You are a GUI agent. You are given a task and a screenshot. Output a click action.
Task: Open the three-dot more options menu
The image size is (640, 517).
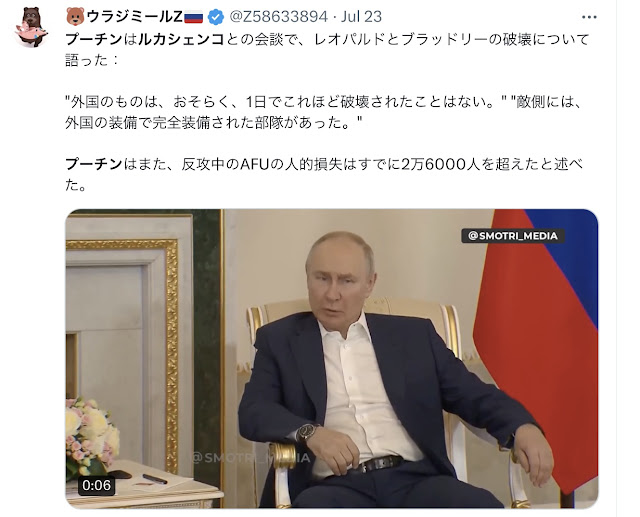(589, 17)
